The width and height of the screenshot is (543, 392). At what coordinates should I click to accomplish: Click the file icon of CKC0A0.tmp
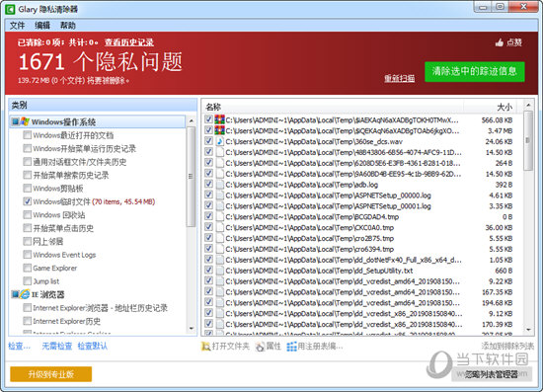[x=219, y=227]
